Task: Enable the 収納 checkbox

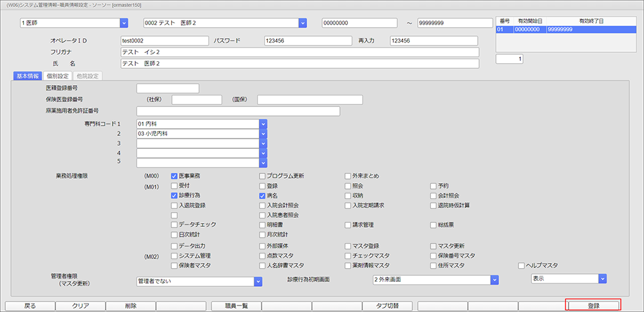Action: coord(348,196)
